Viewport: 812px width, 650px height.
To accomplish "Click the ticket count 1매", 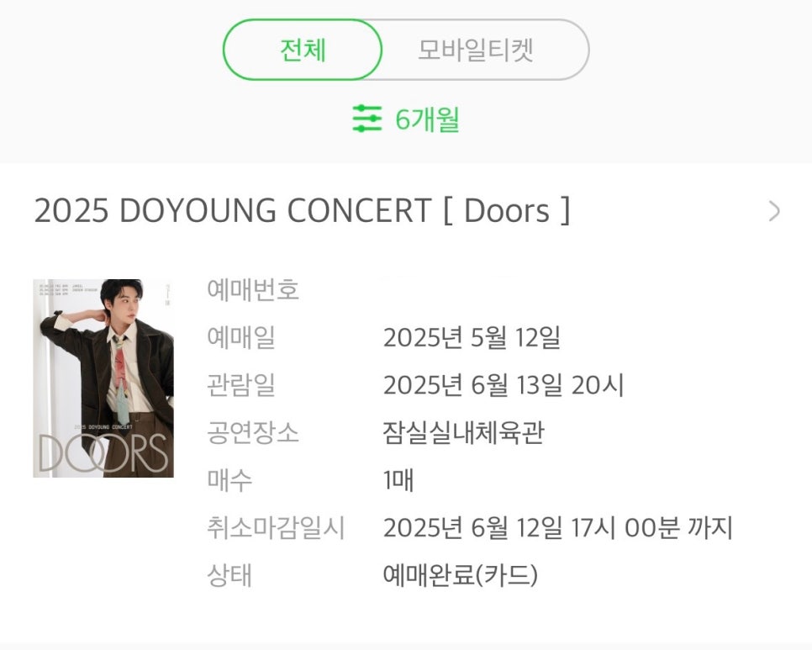I will coord(398,482).
